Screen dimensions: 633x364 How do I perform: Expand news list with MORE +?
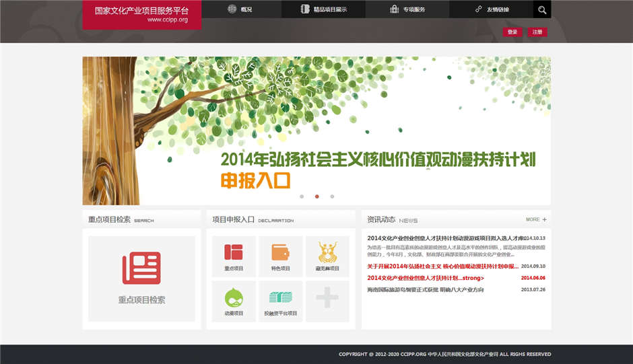click(536, 219)
